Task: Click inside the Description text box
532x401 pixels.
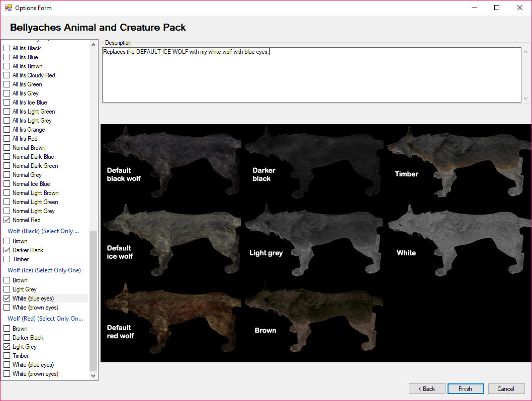Action: click(x=311, y=75)
